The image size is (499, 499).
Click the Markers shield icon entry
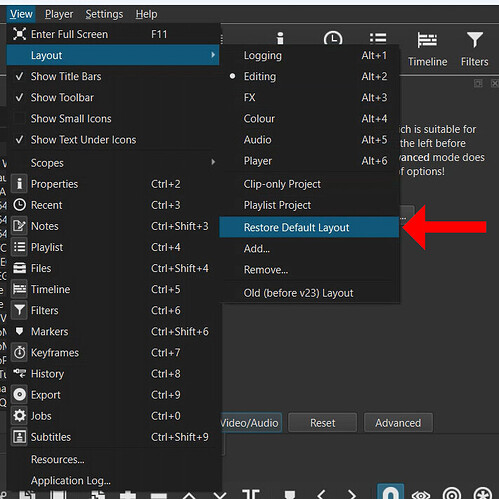(x=20, y=331)
